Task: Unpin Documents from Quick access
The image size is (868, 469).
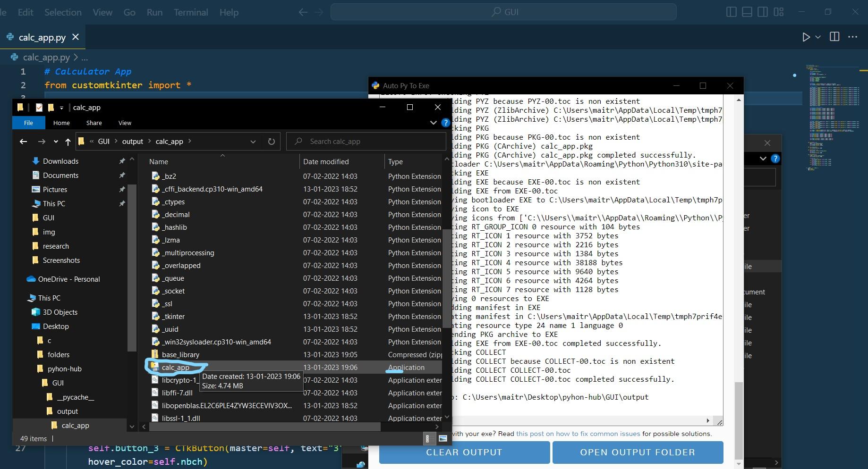Action: click(x=122, y=175)
